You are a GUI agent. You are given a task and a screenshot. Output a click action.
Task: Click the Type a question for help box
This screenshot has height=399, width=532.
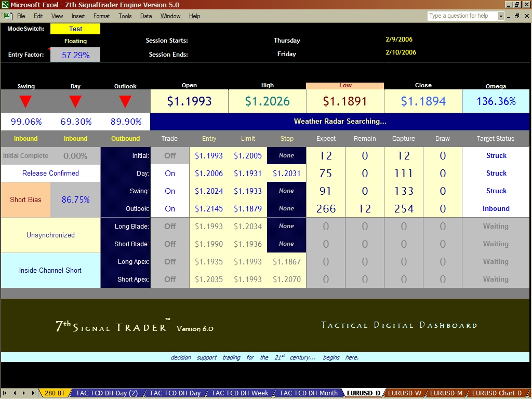click(x=462, y=16)
